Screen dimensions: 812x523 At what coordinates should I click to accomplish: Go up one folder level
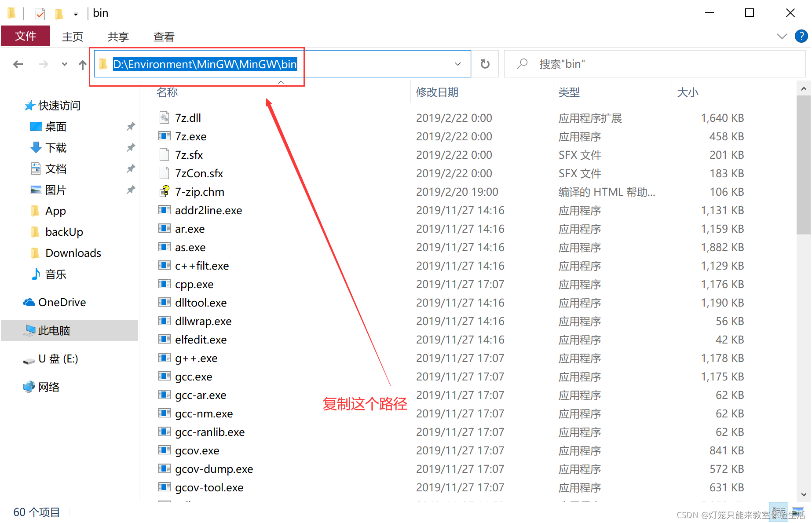pos(83,65)
